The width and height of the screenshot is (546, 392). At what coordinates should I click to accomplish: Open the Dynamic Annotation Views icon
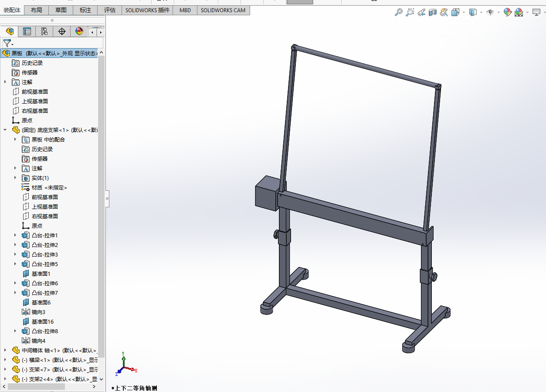pos(444,13)
